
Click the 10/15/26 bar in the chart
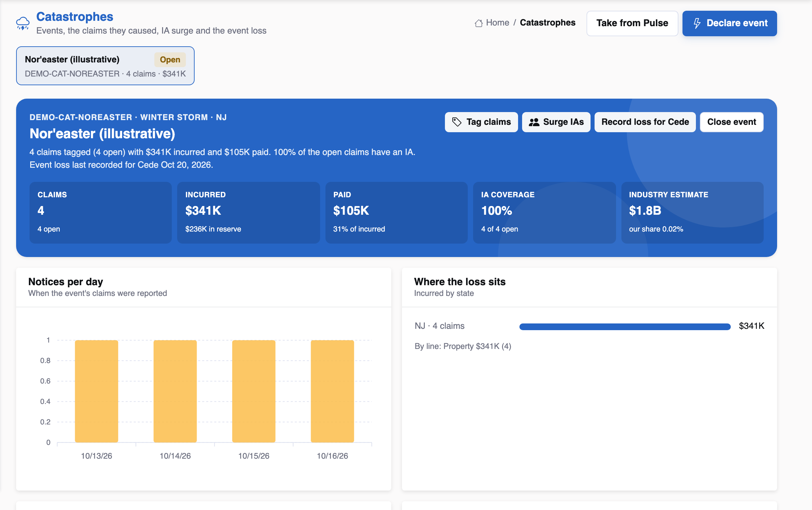click(x=254, y=391)
